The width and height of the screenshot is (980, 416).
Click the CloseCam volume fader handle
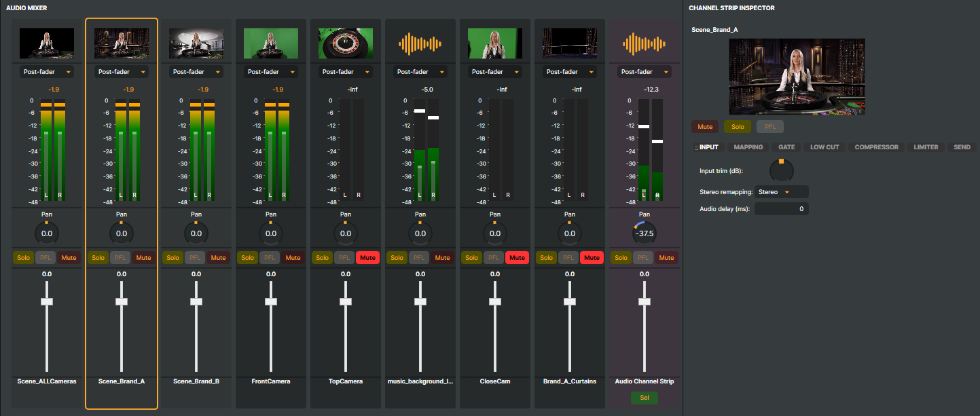click(495, 301)
